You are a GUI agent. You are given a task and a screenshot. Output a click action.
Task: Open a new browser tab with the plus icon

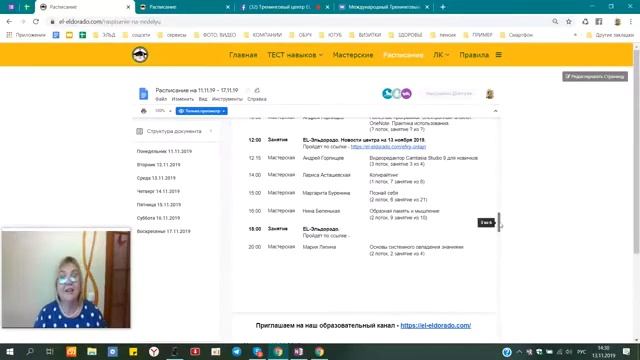point(443,7)
